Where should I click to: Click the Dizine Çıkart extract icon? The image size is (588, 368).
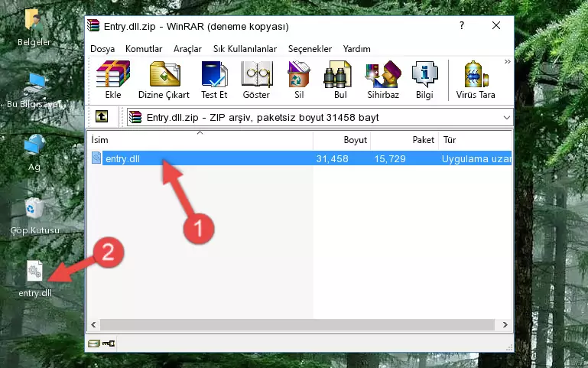[x=164, y=80]
